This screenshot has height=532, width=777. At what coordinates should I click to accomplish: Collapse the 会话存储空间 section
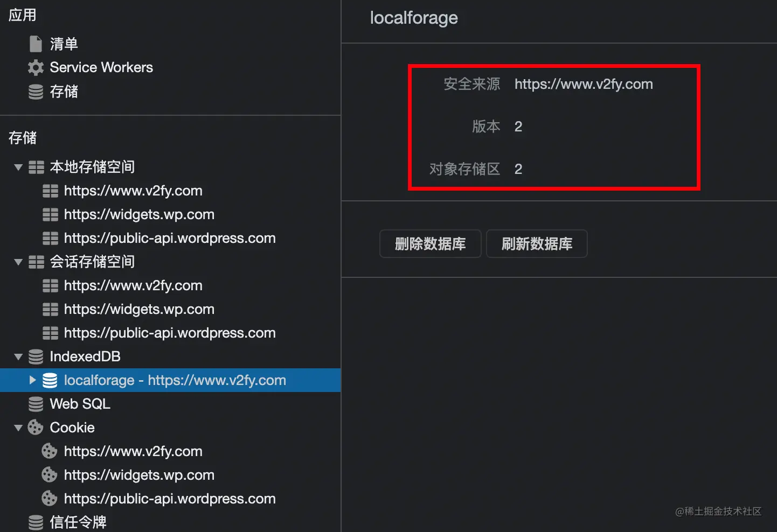pos(18,262)
